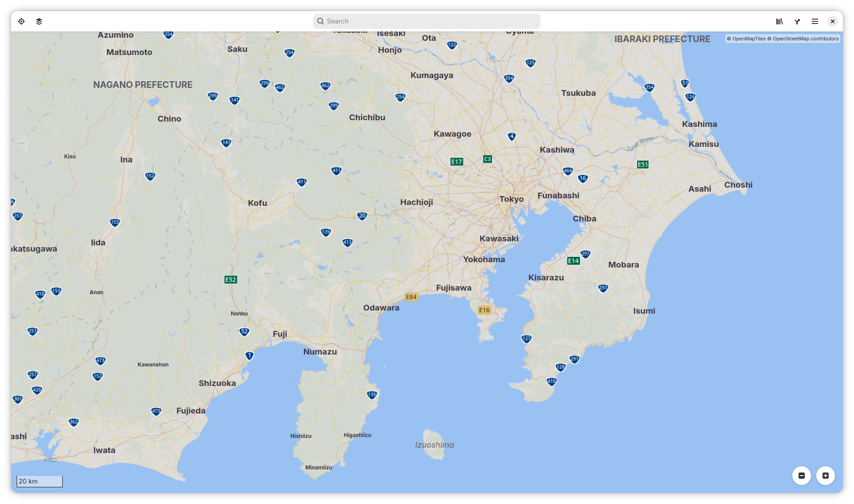Click the Yokohama city label
The height and width of the screenshot is (504, 854).
click(x=484, y=260)
